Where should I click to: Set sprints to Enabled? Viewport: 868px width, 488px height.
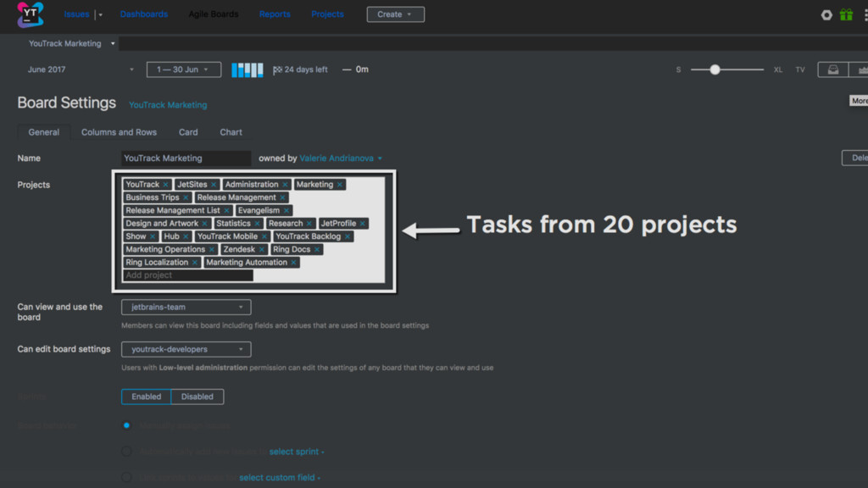click(x=146, y=396)
